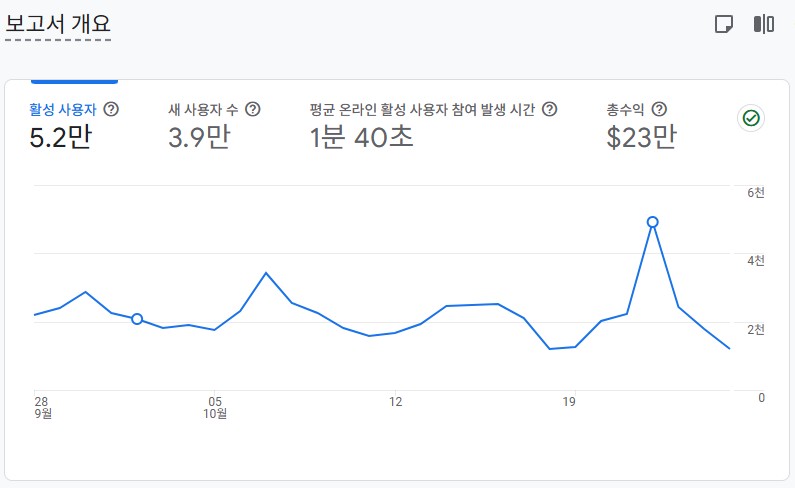Click help icon next to 활성 사용자
This screenshot has width=795, height=488.
tap(111, 109)
